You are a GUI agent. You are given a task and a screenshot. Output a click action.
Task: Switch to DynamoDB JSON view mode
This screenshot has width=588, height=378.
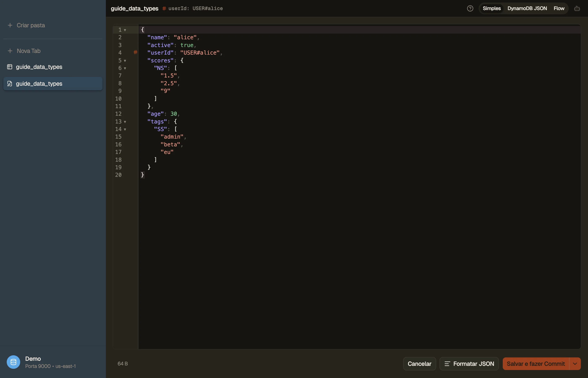point(527,8)
